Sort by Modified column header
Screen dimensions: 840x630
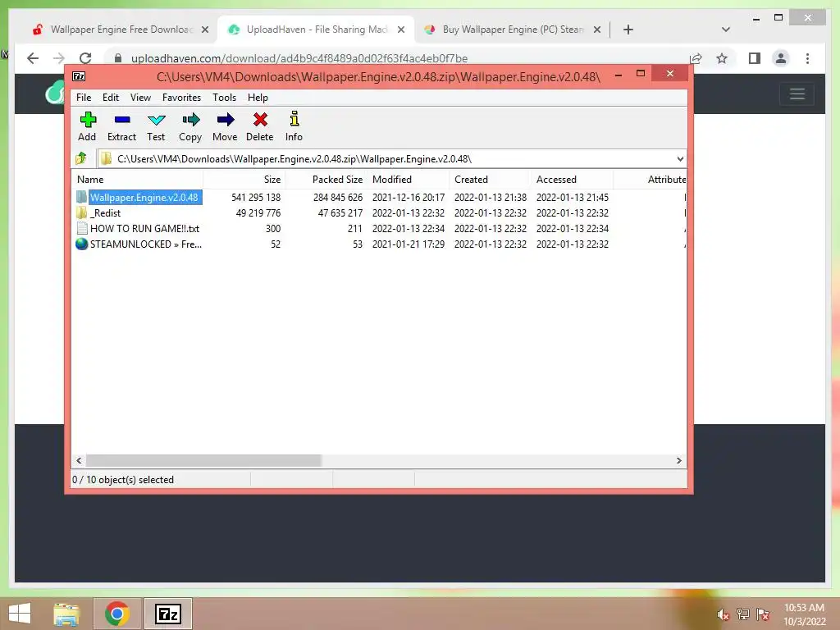(x=409, y=180)
